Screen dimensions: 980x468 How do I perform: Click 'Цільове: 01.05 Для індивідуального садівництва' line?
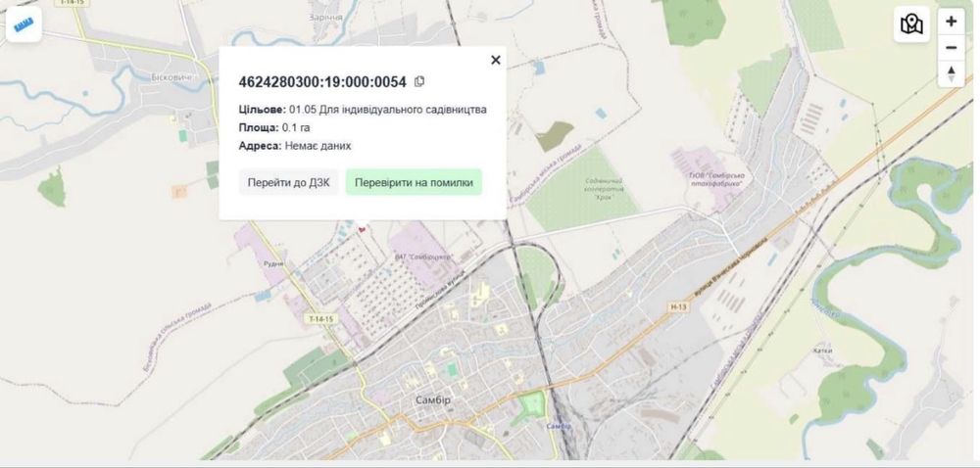pos(363,110)
